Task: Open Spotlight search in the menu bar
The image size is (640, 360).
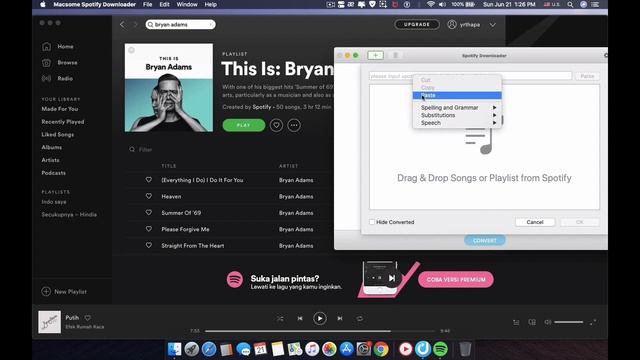Action: pos(570,4)
